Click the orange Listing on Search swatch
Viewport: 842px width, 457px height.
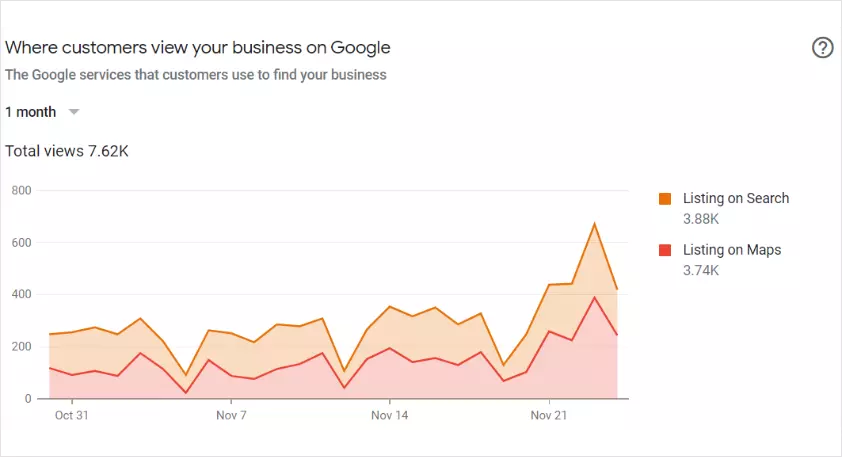665,199
